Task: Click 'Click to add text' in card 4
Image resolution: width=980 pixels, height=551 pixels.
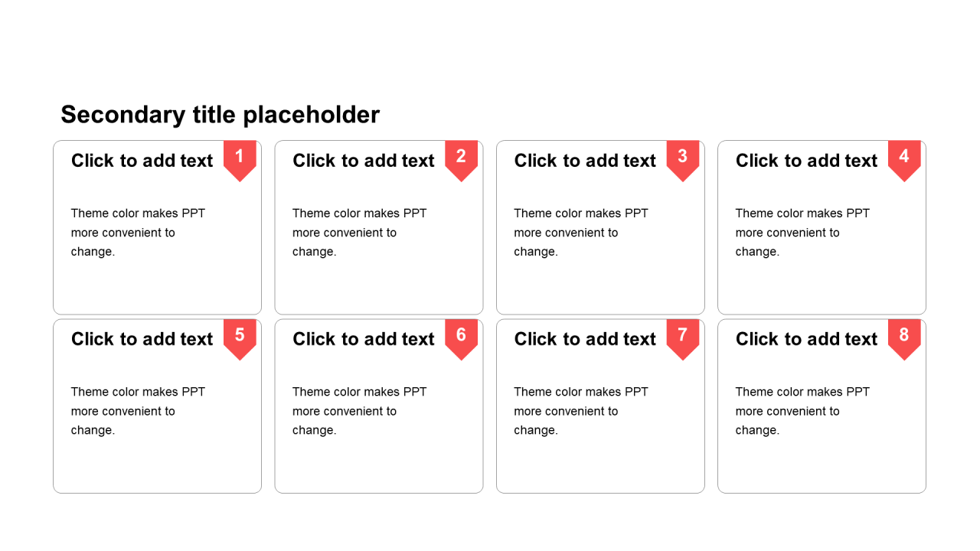Action: click(806, 161)
